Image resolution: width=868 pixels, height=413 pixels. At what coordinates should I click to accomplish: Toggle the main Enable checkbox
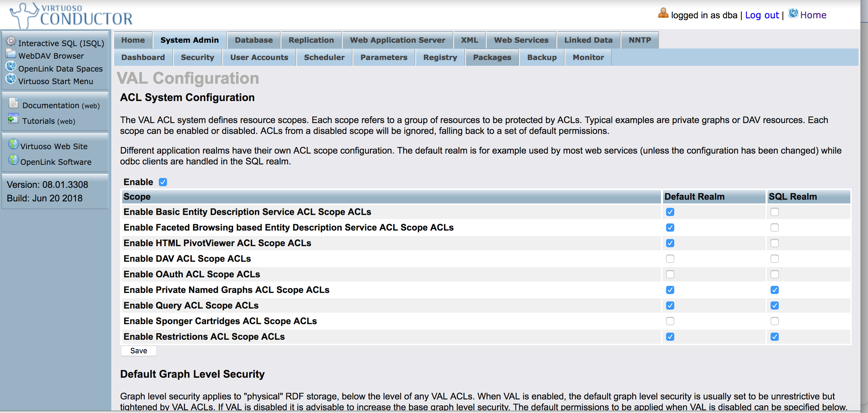pos(163,182)
